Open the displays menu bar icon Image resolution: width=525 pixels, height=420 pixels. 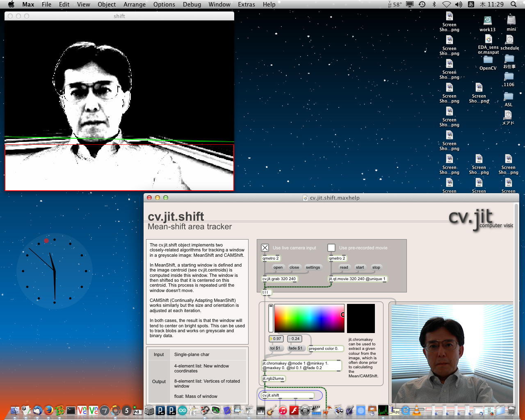pos(410,5)
